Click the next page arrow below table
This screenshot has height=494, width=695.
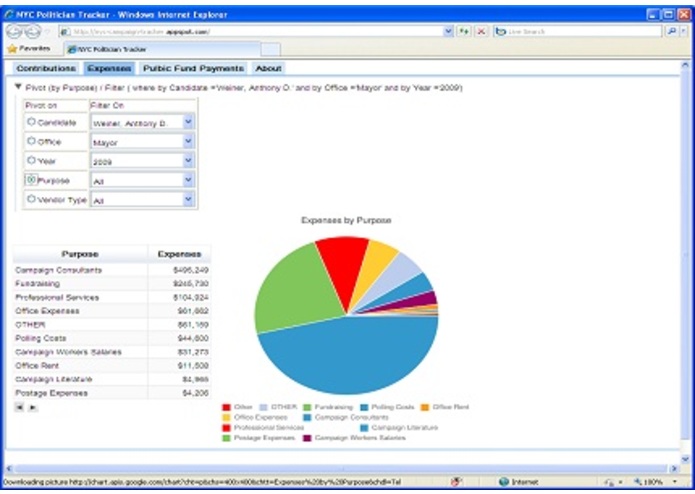click(32, 407)
